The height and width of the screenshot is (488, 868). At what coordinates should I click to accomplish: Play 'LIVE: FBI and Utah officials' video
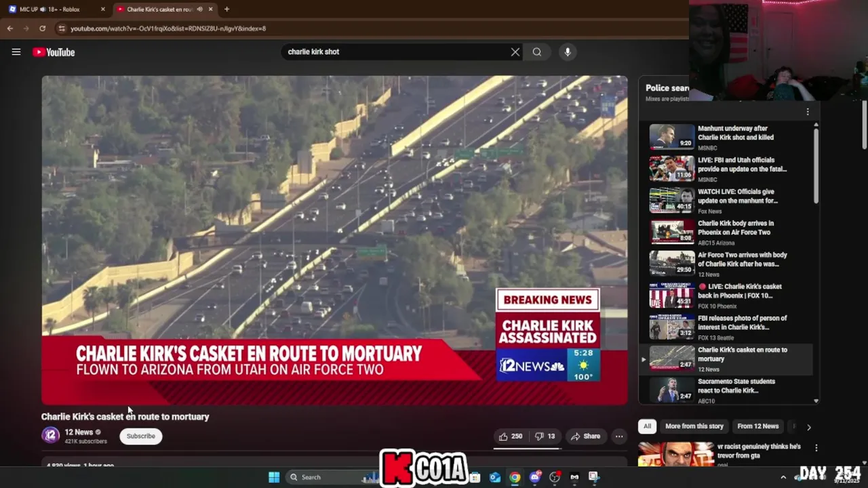pyautogui.click(x=730, y=168)
